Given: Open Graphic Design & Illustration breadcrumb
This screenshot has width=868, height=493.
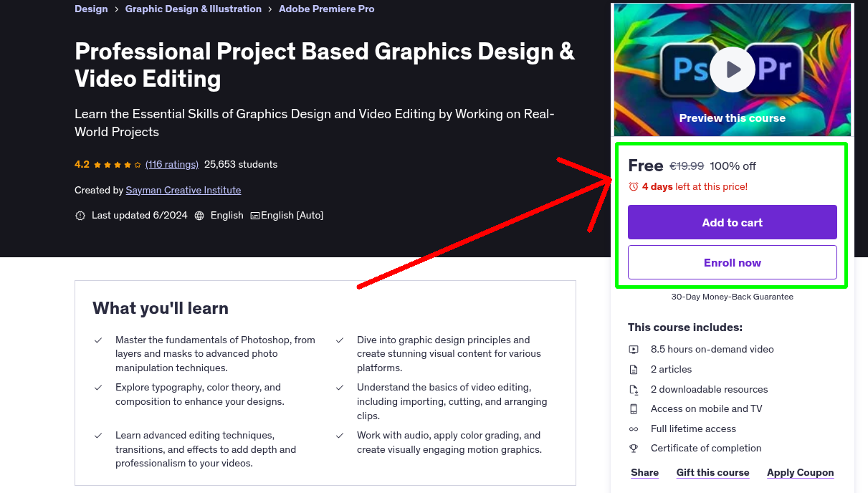Looking at the screenshot, I should coord(194,9).
